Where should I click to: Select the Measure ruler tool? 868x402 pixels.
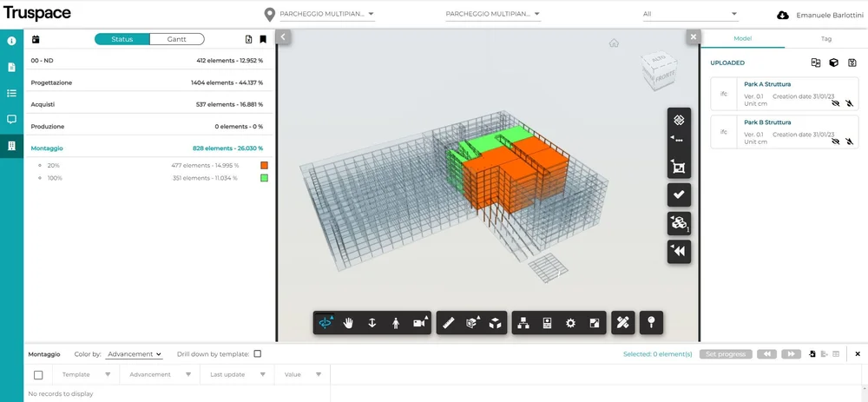point(449,323)
